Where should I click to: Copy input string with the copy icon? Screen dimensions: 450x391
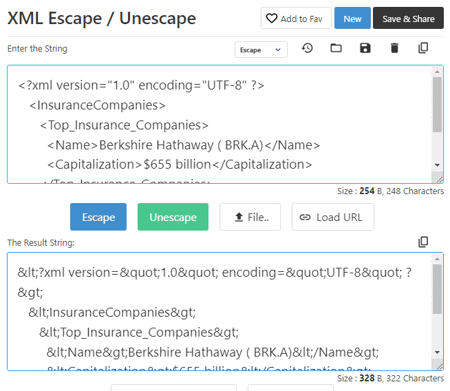pyautogui.click(x=423, y=48)
